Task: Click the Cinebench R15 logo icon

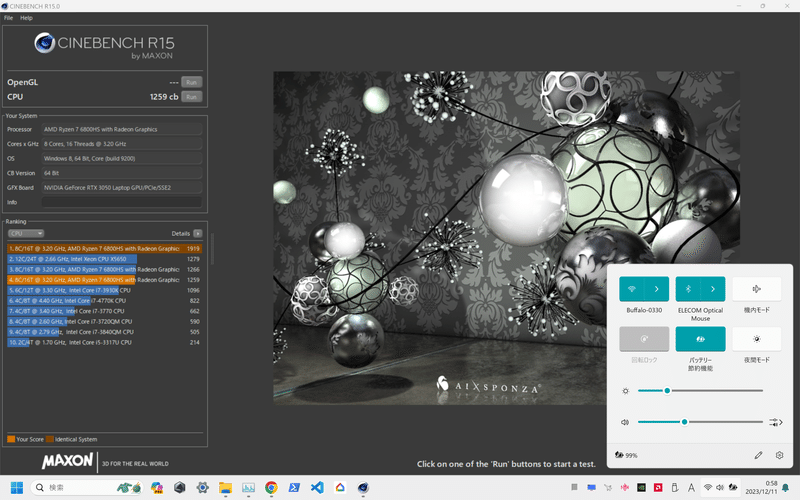Action: pyautogui.click(x=44, y=43)
